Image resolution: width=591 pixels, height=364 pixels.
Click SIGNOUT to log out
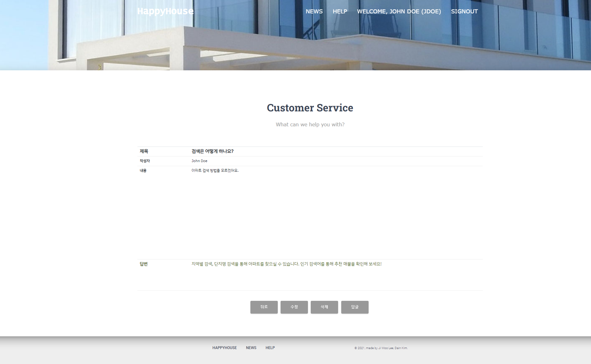[464, 12]
